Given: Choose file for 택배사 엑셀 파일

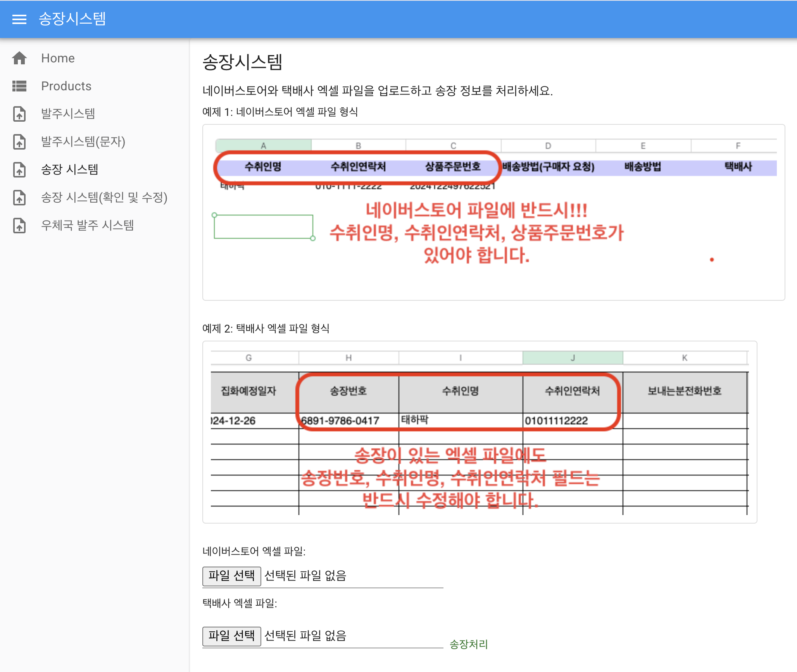Looking at the screenshot, I should click(x=231, y=636).
